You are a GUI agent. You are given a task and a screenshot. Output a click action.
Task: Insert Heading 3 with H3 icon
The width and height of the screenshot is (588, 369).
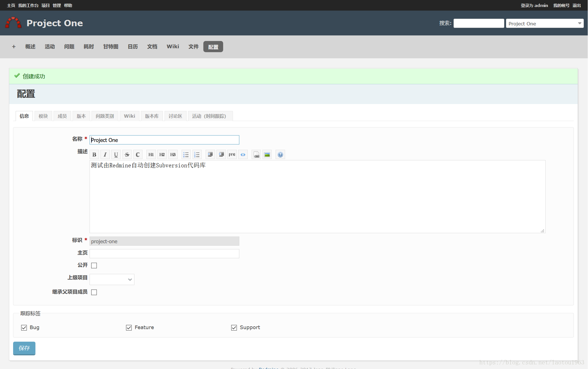[x=173, y=154]
